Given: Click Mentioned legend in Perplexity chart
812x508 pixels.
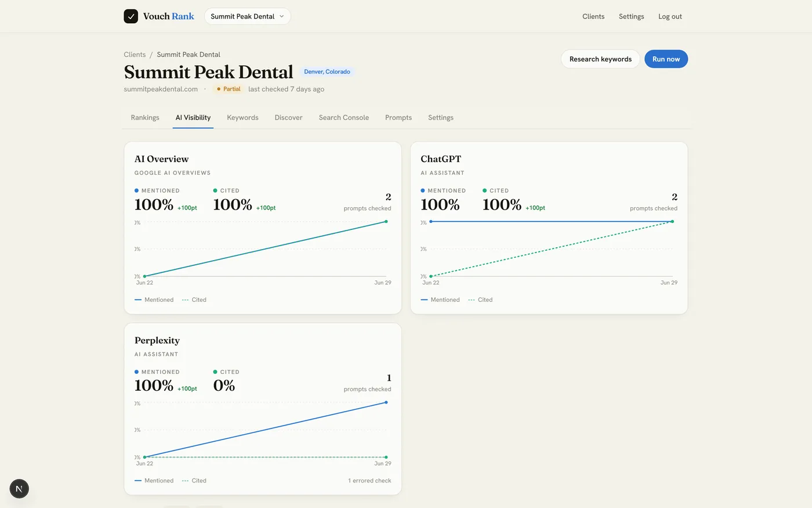Looking at the screenshot, I should 154,481.
